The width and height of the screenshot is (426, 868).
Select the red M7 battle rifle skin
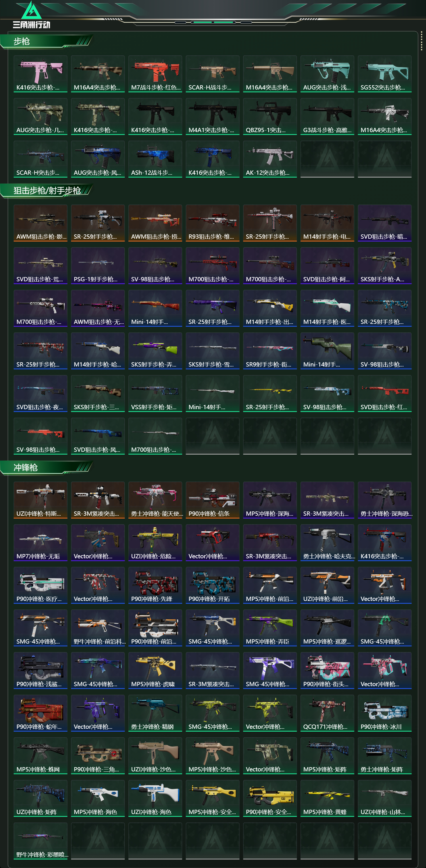[x=155, y=74]
